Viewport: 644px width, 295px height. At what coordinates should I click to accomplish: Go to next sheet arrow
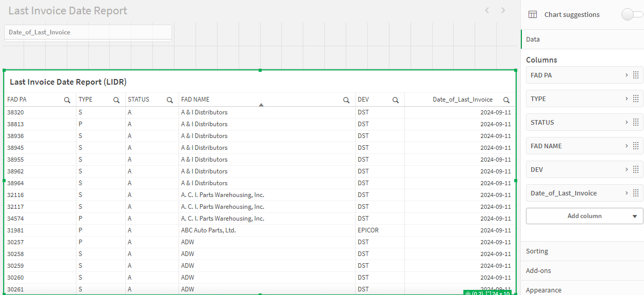tap(503, 10)
